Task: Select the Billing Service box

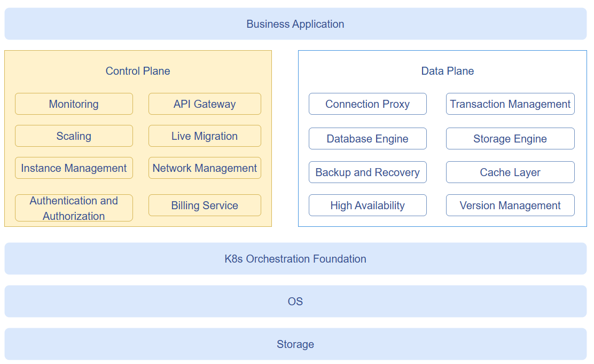Action: (205, 205)
